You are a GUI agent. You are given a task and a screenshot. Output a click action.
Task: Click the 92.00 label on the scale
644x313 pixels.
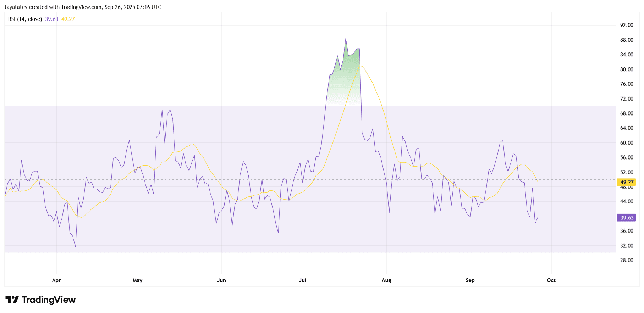[626, 25]
